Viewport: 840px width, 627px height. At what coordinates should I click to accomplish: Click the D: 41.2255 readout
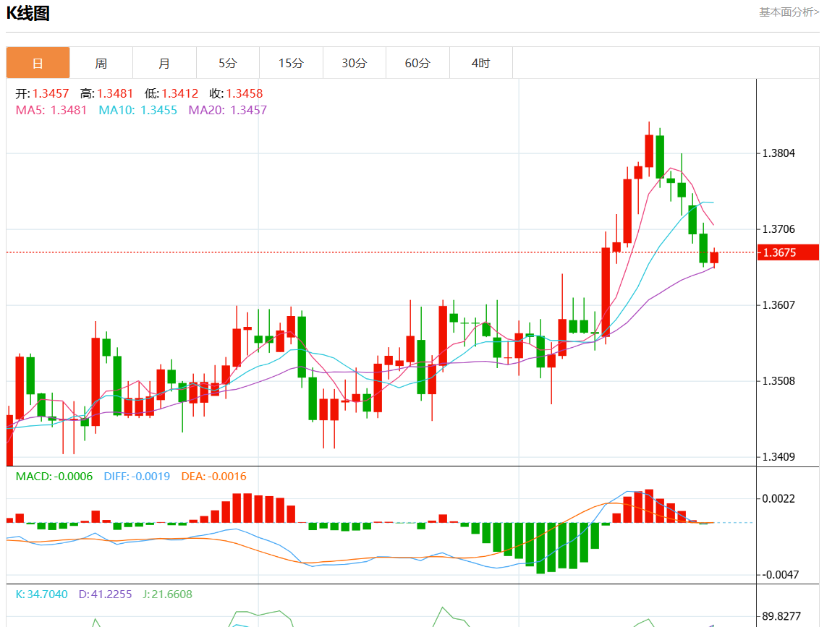click(x=105, y=594)
